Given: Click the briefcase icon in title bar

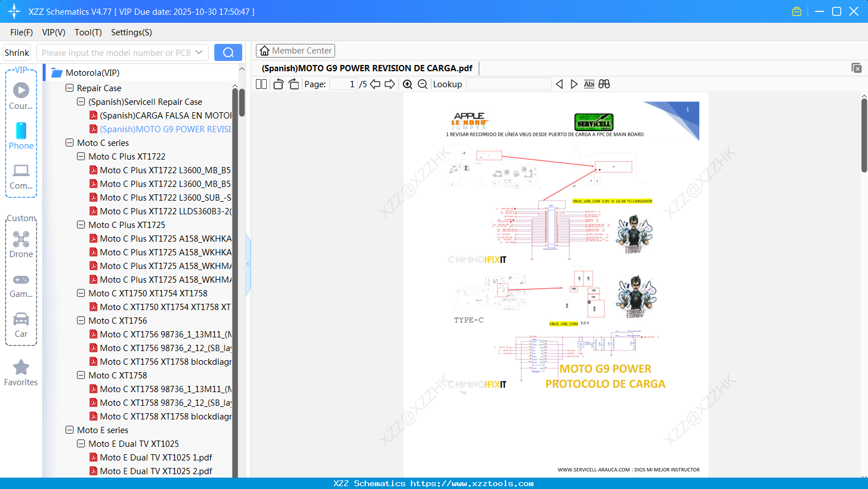Looking at the screenshot, I should [797, 11].
